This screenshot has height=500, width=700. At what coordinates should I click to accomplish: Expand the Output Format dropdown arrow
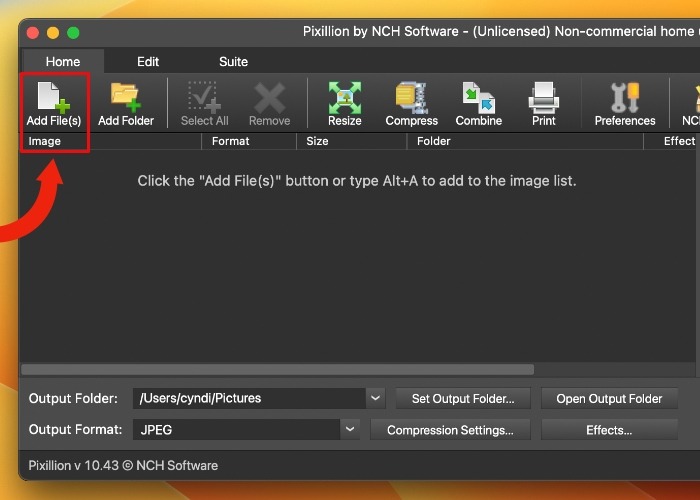[x=350, y=429]
